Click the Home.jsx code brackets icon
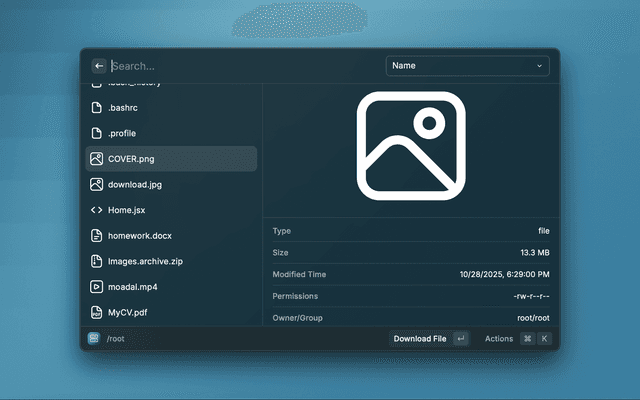 (x=97, y=210)
